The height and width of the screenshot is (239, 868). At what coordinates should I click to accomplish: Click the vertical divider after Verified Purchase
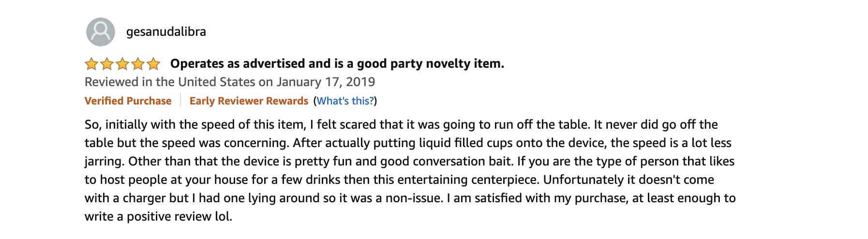coord(180,100)
